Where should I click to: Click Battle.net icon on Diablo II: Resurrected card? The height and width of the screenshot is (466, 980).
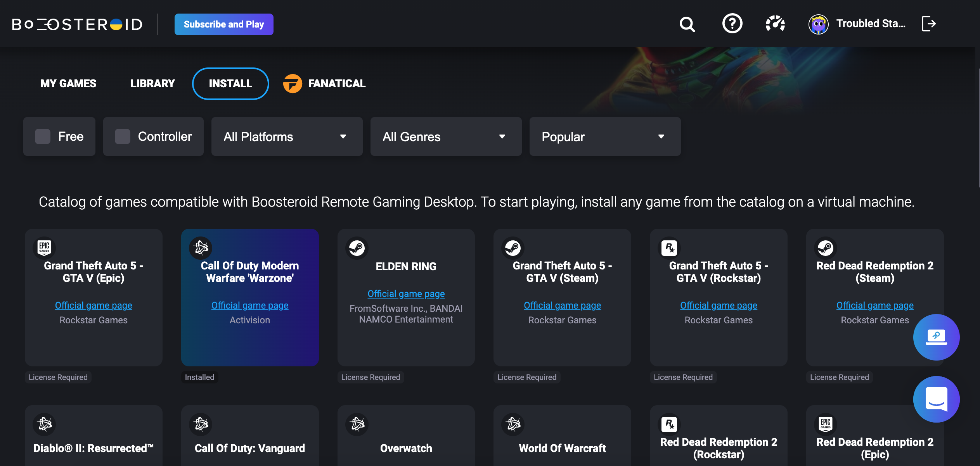coord(45,424)
